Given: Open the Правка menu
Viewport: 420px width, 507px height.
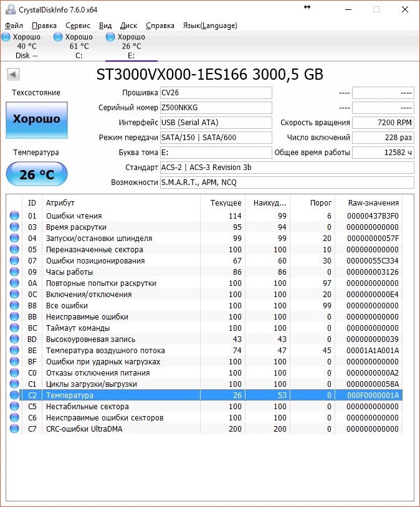Looking at the screenshot, I should [44, 26].
